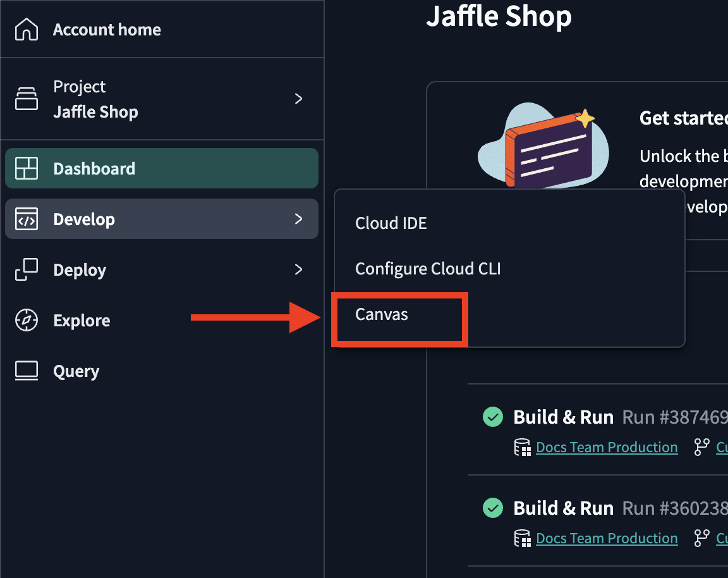Open Canvas from the Develop menu

(x=380, y=314)
